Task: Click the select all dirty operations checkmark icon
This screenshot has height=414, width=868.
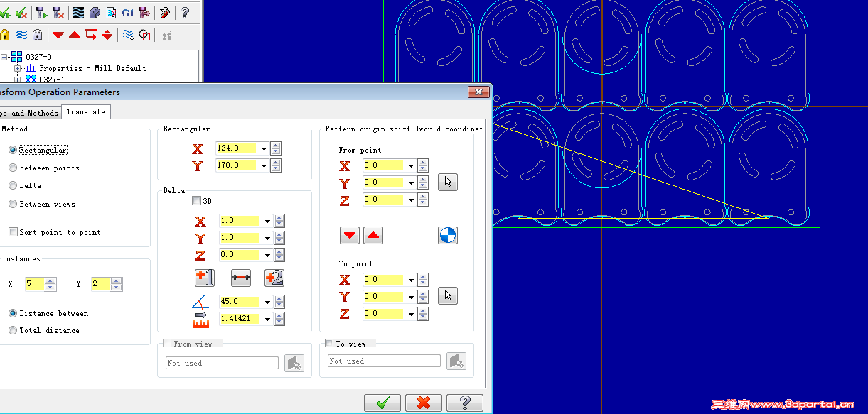Action: [x=21, y=13]
